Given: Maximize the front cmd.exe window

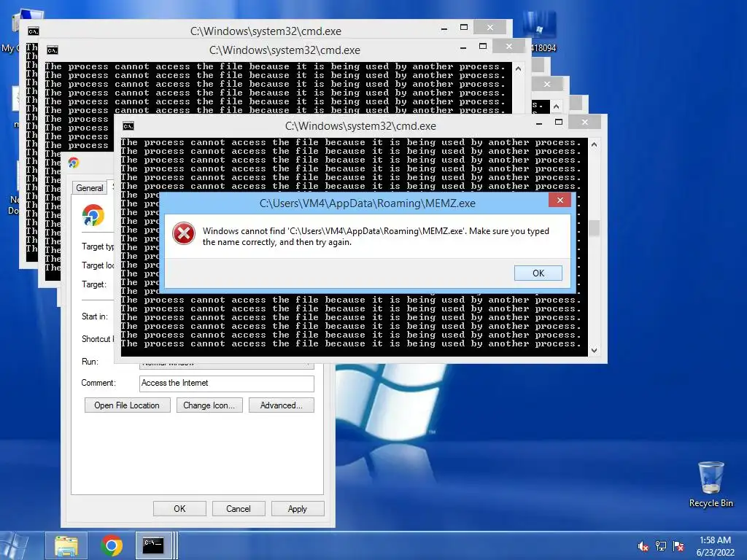Looking at the screenshot, I should pos(558,122).
